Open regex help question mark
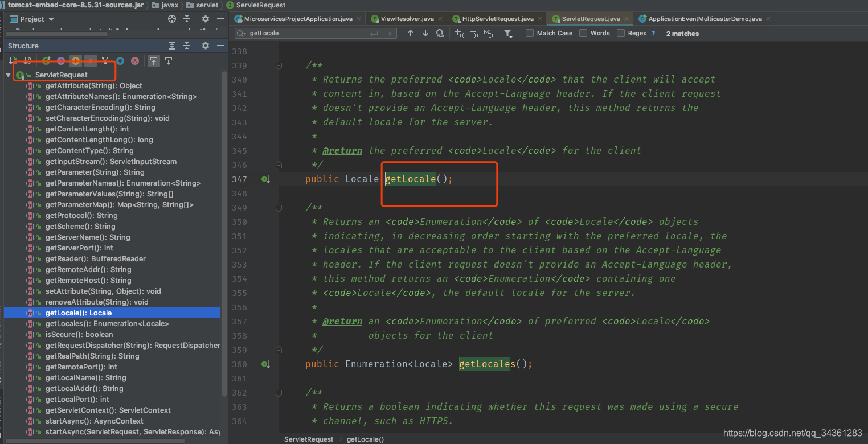Image resolution: width=868 pixels, height=444 pixels. click(x=653, y=34)
